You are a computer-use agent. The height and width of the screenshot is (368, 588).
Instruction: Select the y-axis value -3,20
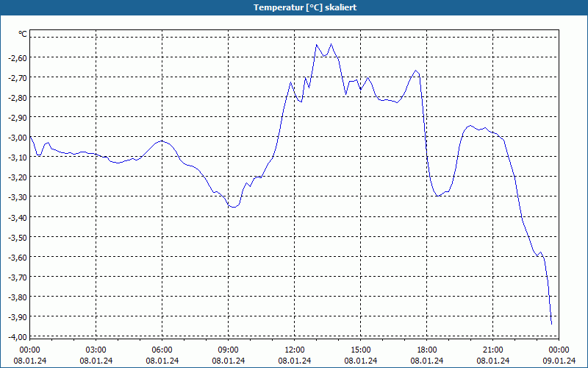click(17, 177)
